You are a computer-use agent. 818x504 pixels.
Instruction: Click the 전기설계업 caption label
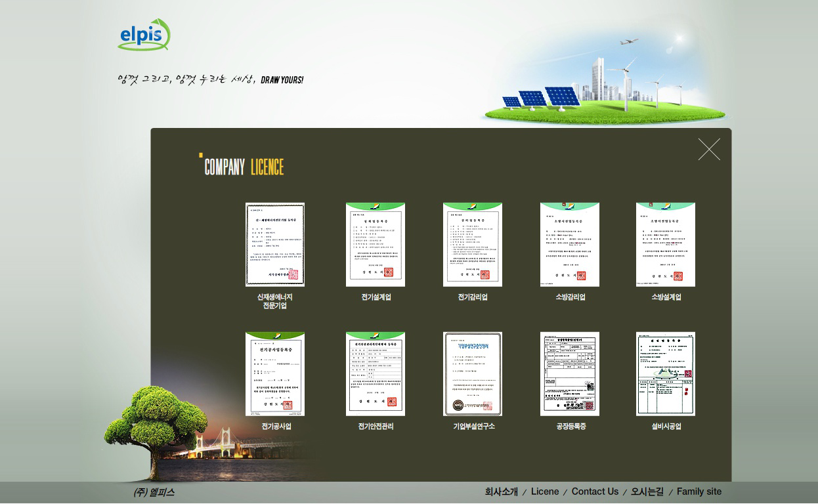coord(376,297)
